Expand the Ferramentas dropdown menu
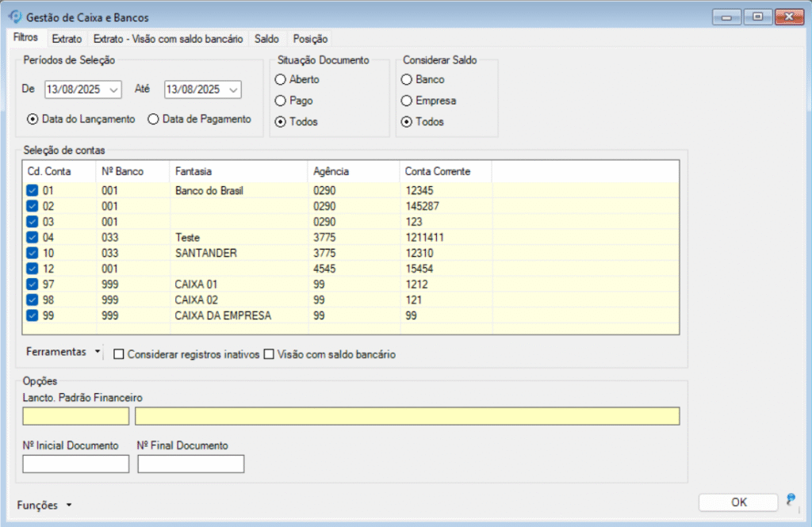 [62, 350]
